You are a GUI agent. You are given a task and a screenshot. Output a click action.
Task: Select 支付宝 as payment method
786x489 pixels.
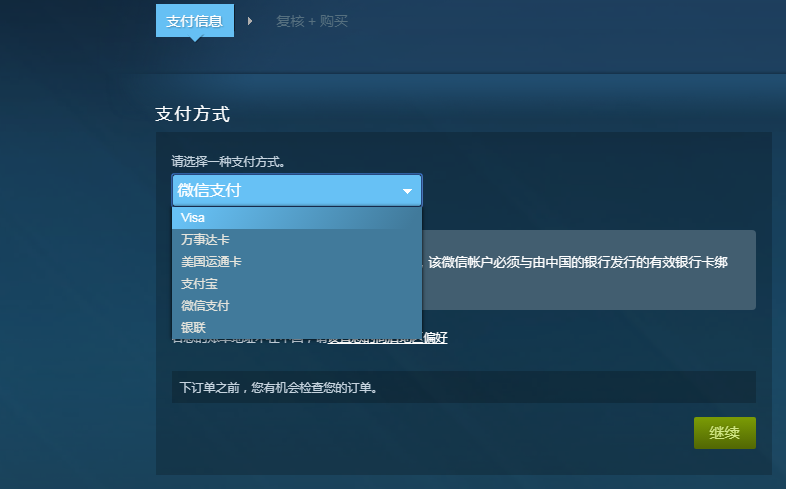297,284
